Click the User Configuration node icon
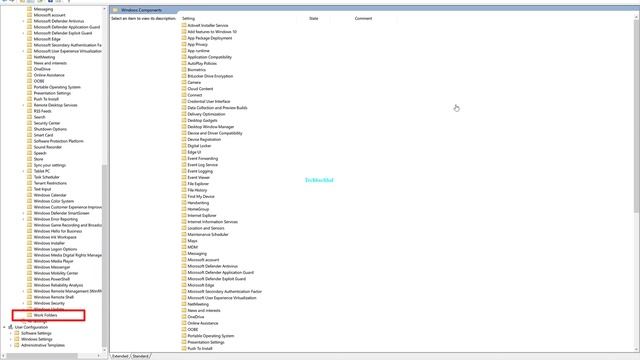This screenshot has height=360, width=640. coord(11,327)
